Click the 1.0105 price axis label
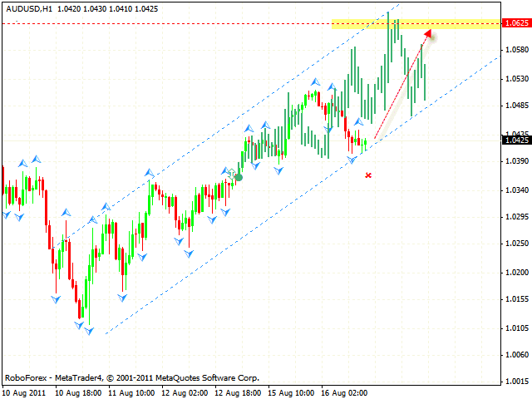The height and width of the screenshot is (399, 532). tap(515, 327)
